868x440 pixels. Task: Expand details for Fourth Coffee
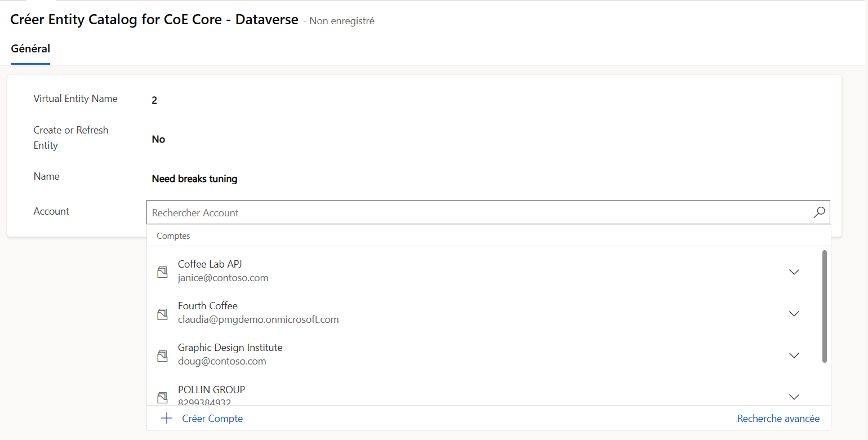pos(794,314)
